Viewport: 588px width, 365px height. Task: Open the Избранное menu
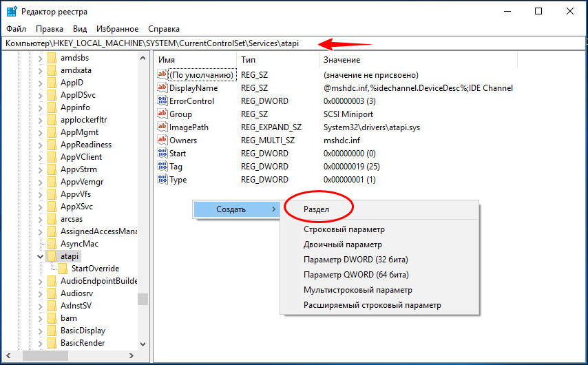[x=117, y=29]
